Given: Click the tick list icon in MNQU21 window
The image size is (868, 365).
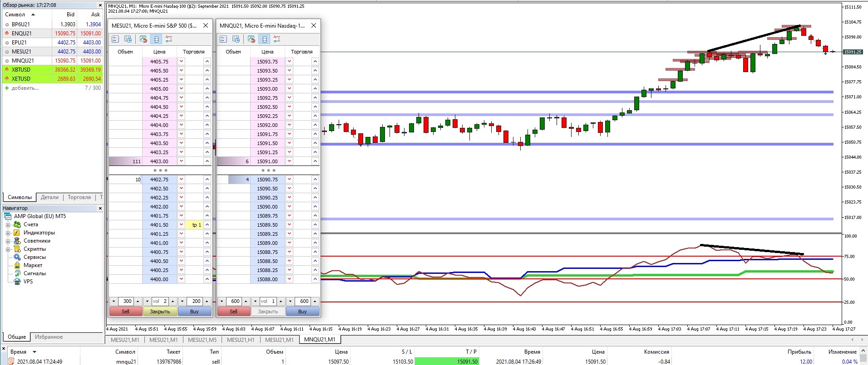Looking at the screenshot, I should (277, 39).
